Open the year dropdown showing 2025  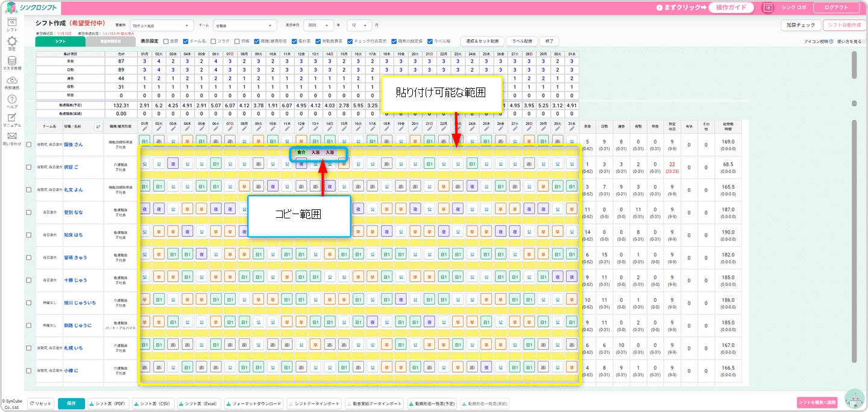click(319, 26)
